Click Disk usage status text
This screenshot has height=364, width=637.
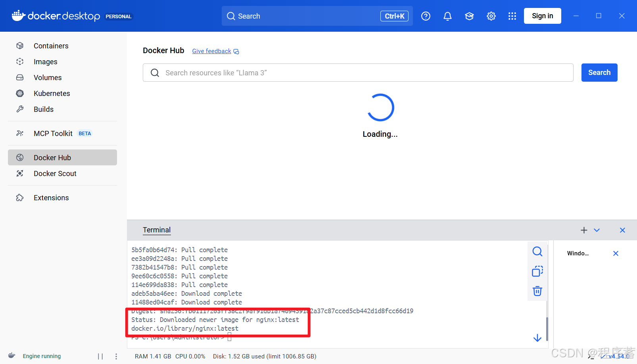point(265,356)
